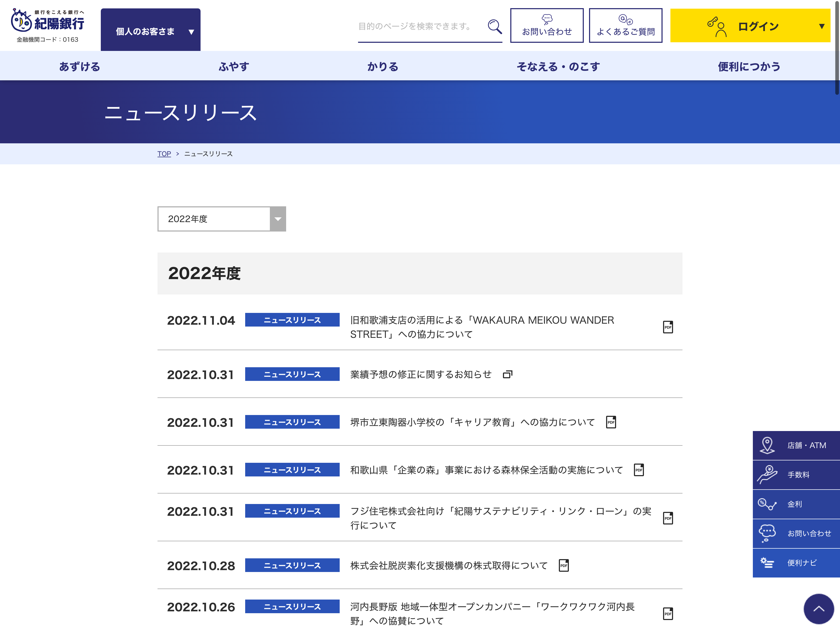Expand the 2022年度 year dropdown
This screenshot has height=630, width=840.
coord(221,219)
